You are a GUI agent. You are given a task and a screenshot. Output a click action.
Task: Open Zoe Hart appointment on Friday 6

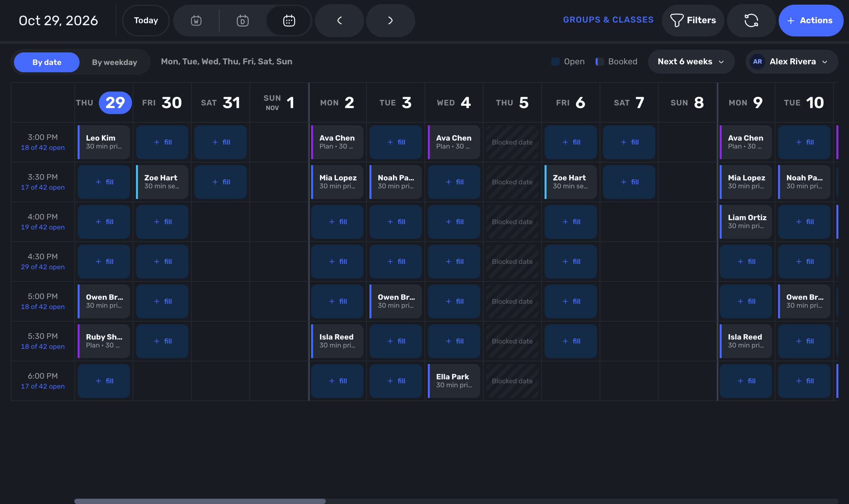pos(570,182)
